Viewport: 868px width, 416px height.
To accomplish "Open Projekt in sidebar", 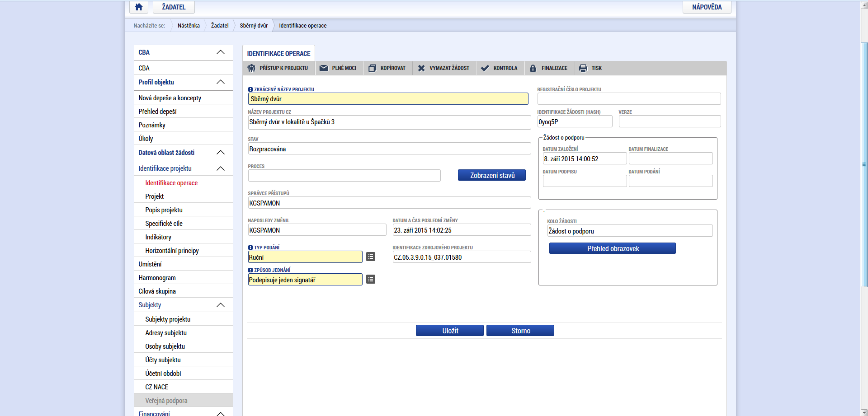I will click(x=184, y=196).
